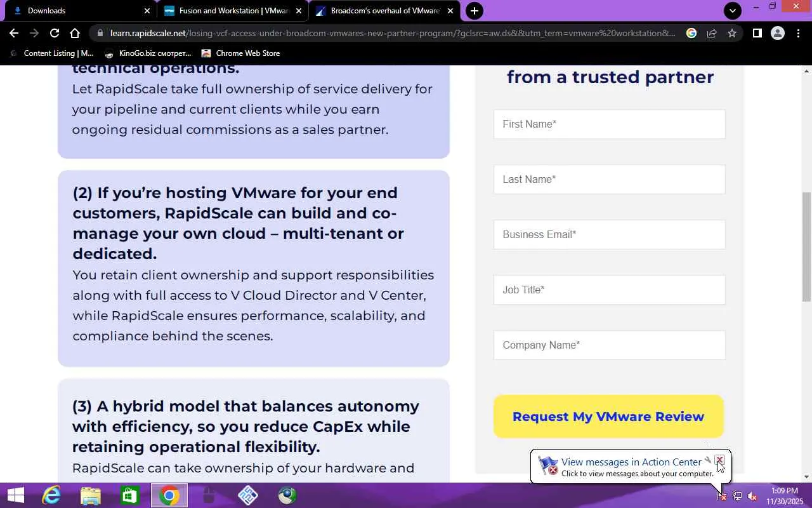Select the Broadcom's overhaul of VMware tab
This screenshot has height=508, width=812.
tap(384, 11)
